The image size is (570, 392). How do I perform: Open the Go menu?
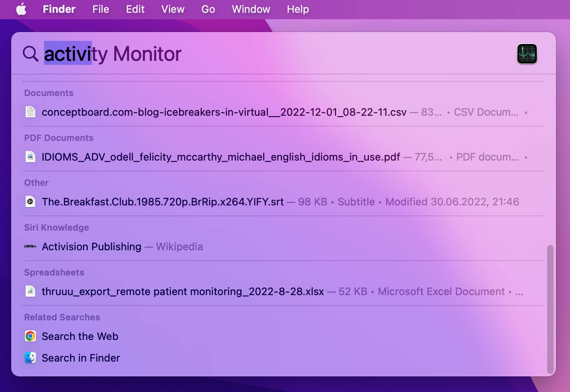[x=208, y=9]
